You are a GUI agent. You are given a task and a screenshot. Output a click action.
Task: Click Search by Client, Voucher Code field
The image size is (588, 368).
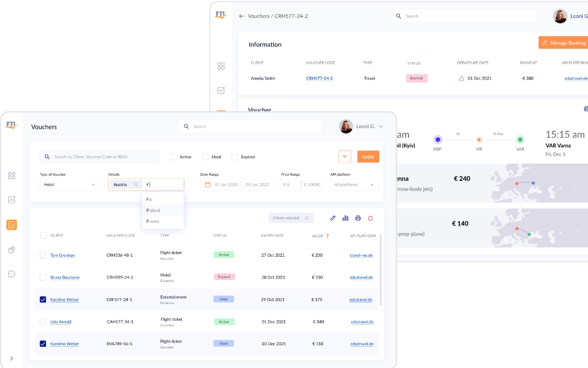(x=100, y=157)
